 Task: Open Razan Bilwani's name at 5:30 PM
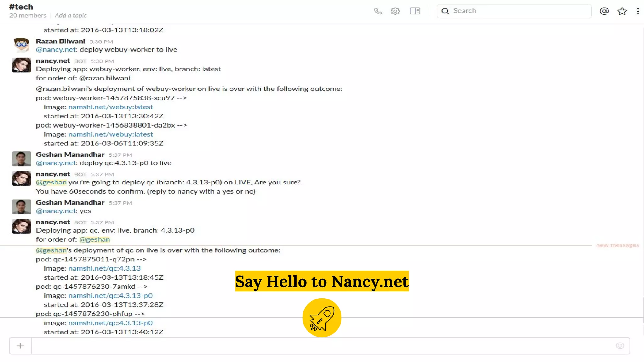tap(60, 41)
